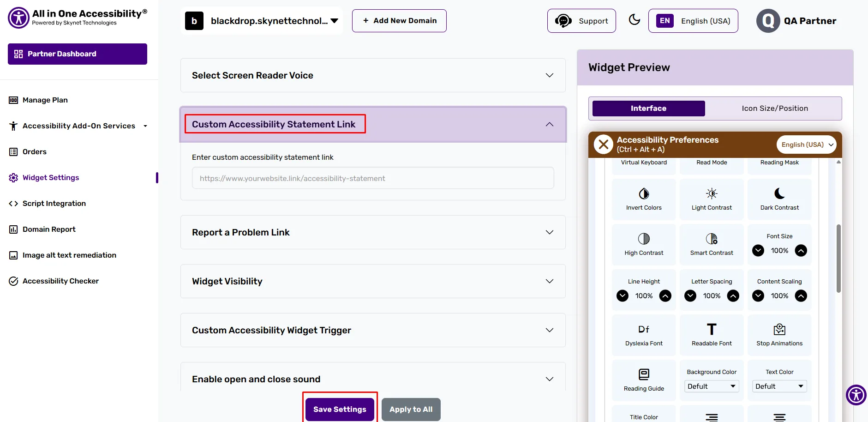Click the Title Color label

[644, 417]
